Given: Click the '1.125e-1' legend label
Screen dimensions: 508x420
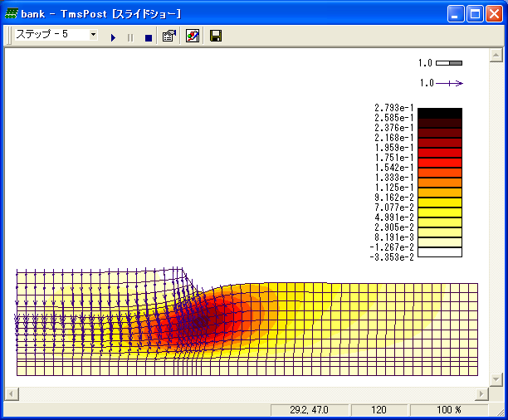Looking at the screenshot, I should point(394,188).
